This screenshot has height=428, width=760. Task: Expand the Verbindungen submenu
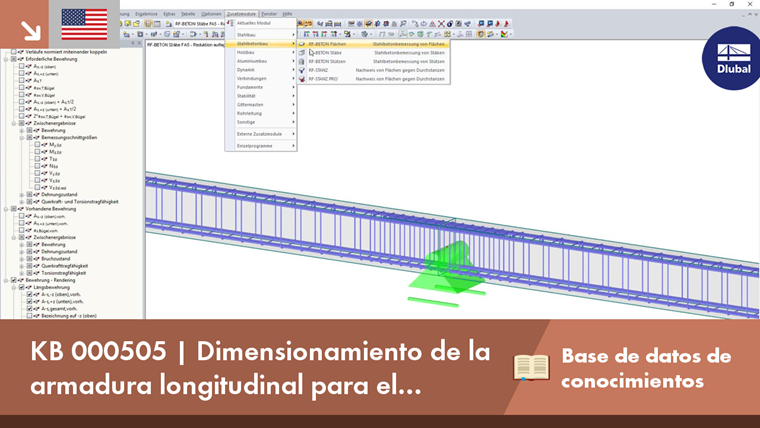tap(261, 79)
